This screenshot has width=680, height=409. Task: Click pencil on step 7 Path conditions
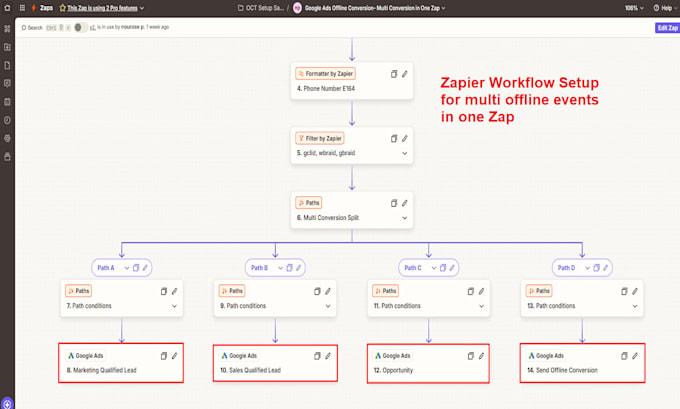pyautogui.click(x=174, y=291)
